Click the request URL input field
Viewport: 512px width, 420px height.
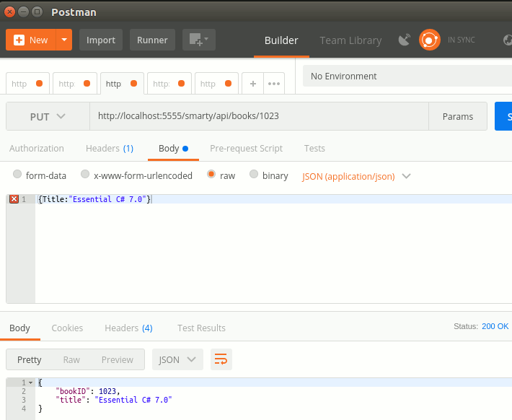258,116
